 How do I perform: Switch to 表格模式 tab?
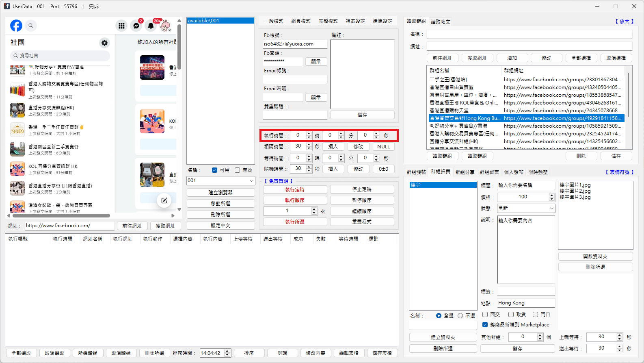point(328,21)
